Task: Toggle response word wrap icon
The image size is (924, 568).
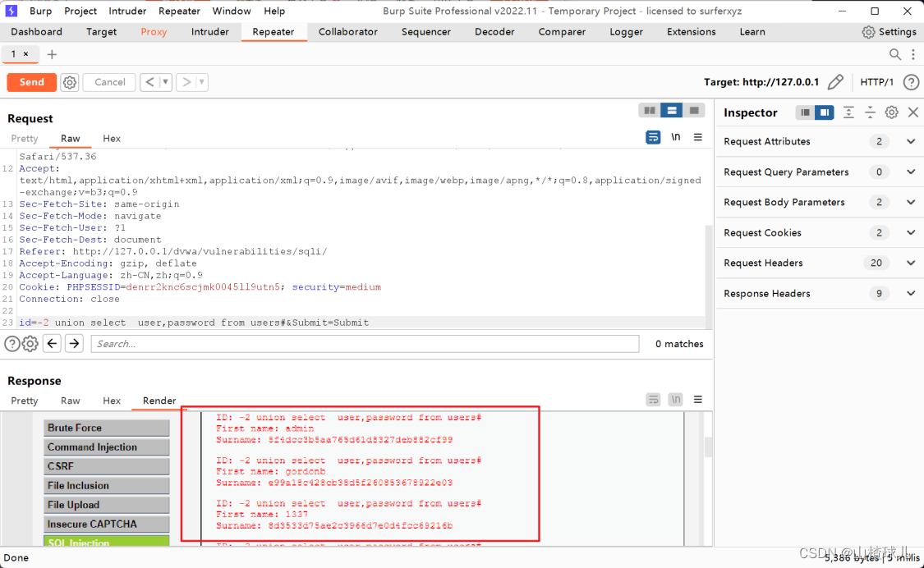Action: coord(653,400)
